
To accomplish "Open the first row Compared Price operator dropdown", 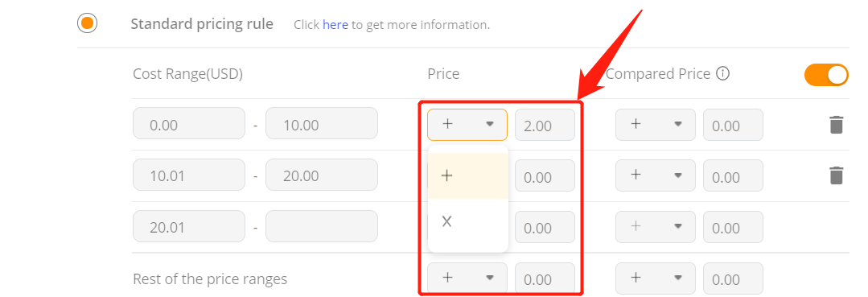I will point(656,125).
